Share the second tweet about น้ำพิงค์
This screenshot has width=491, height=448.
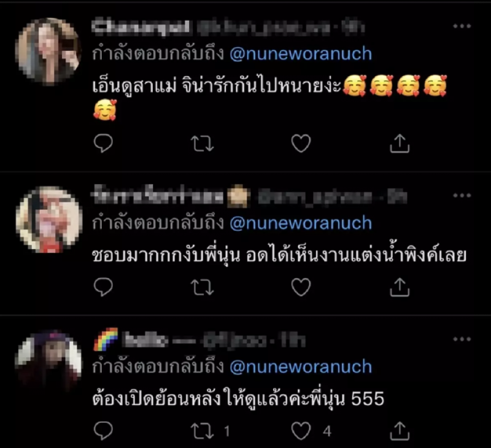tap(400, 287)
